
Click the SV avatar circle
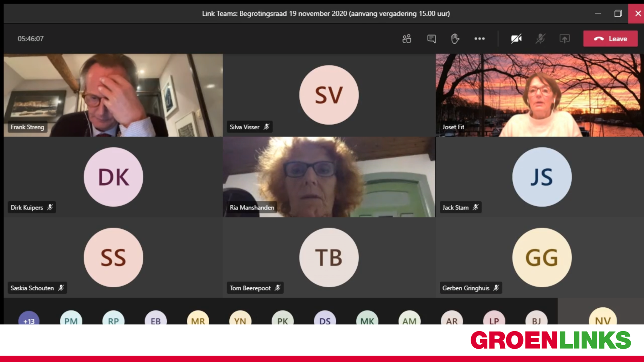[329, 95]
